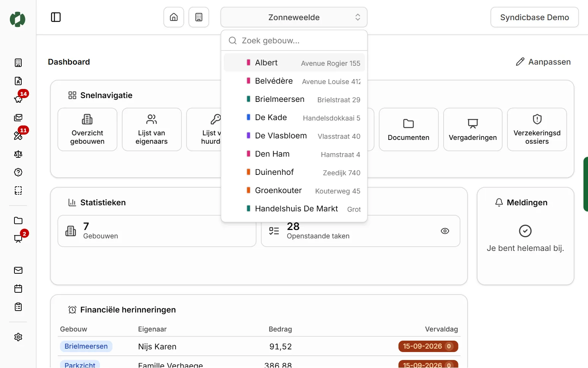Image resolution: width=588 pixels, height=368 pixels.
Task: Select Duinenhof at Zeedijk 740
Action: 294,172
